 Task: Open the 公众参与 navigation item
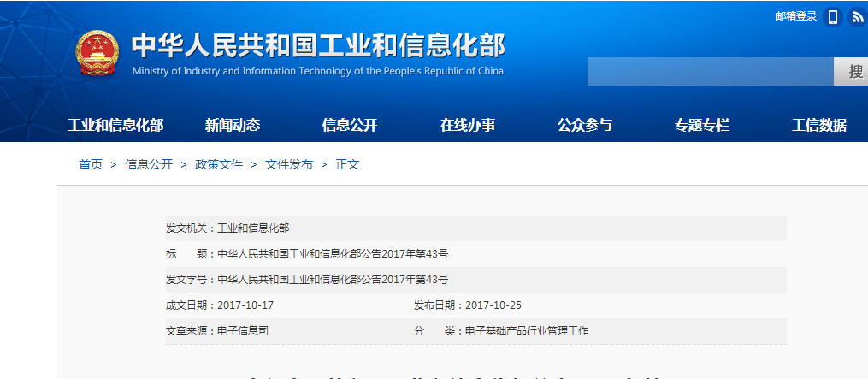(x=585, y=125)
